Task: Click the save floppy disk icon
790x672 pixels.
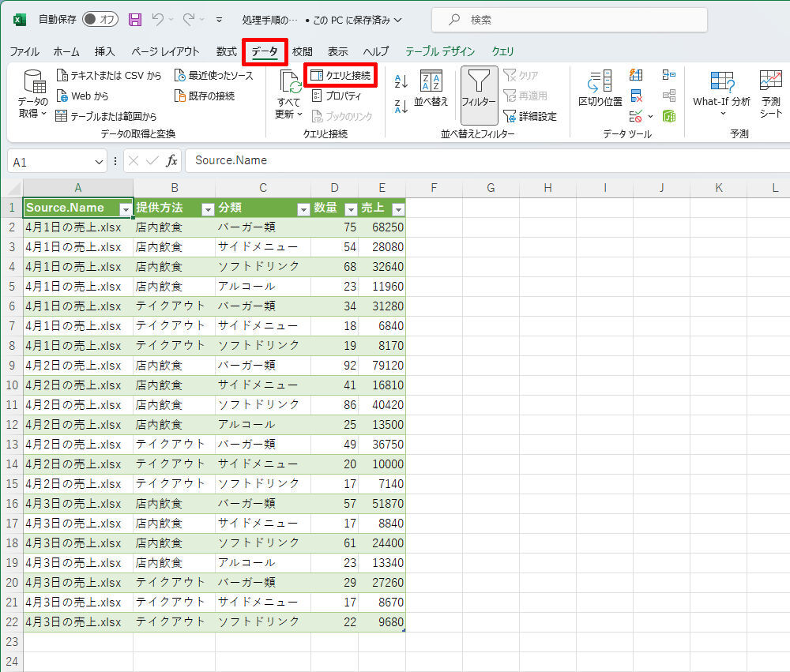Action: [x=135, y=19]
